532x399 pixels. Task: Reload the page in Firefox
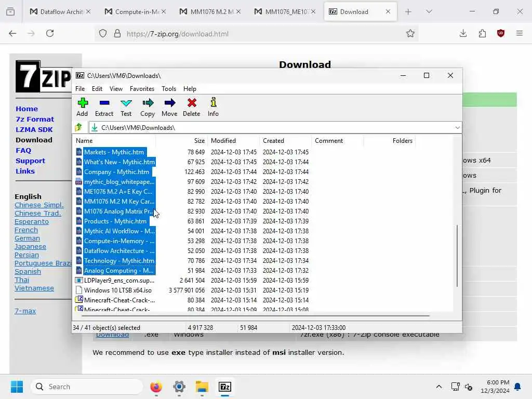click(50, 33)
